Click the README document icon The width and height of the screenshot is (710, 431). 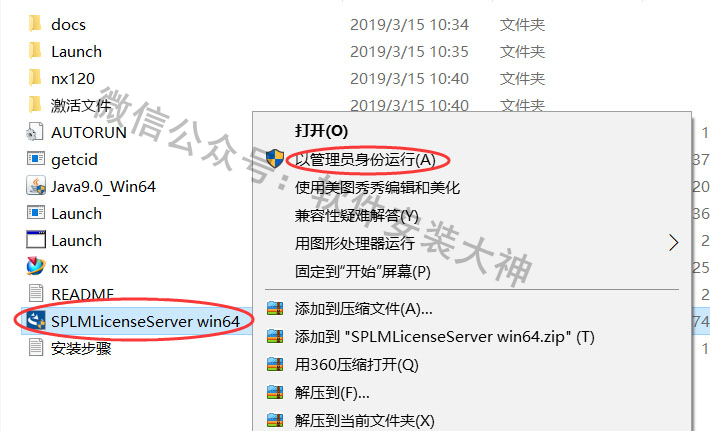point(36,293)
